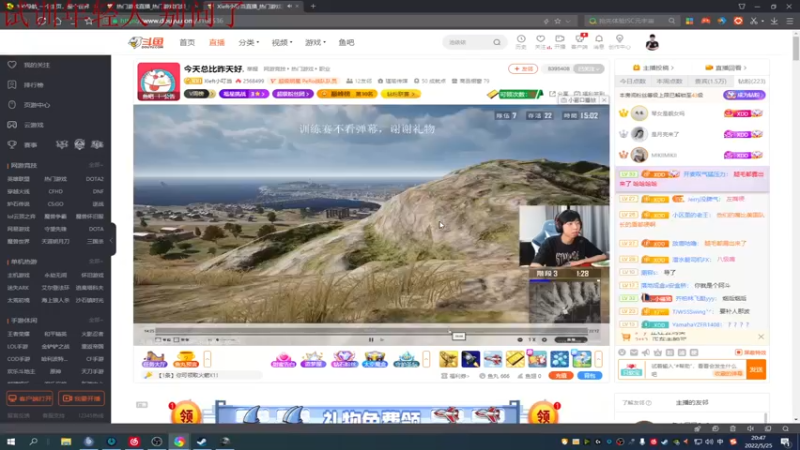The width and height of the screenshot is (800, 450).
Task: Select the gold bar gift icon
Action: [x=515, y=359]
